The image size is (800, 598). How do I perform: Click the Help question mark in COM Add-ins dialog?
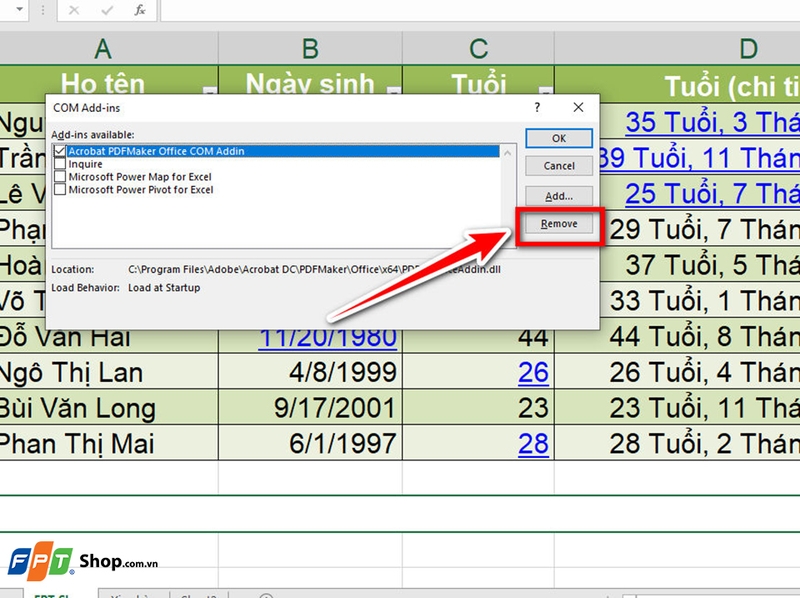537,108
